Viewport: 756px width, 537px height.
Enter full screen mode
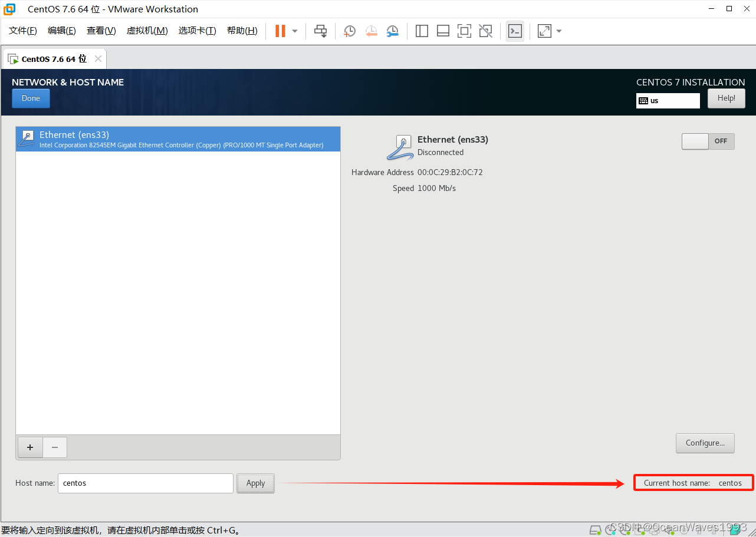(x=464, y=31)
